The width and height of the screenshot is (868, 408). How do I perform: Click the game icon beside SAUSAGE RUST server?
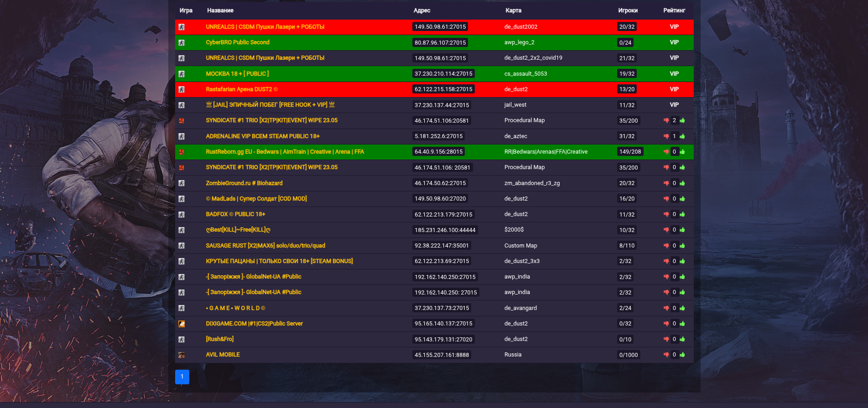pos(182,246)
